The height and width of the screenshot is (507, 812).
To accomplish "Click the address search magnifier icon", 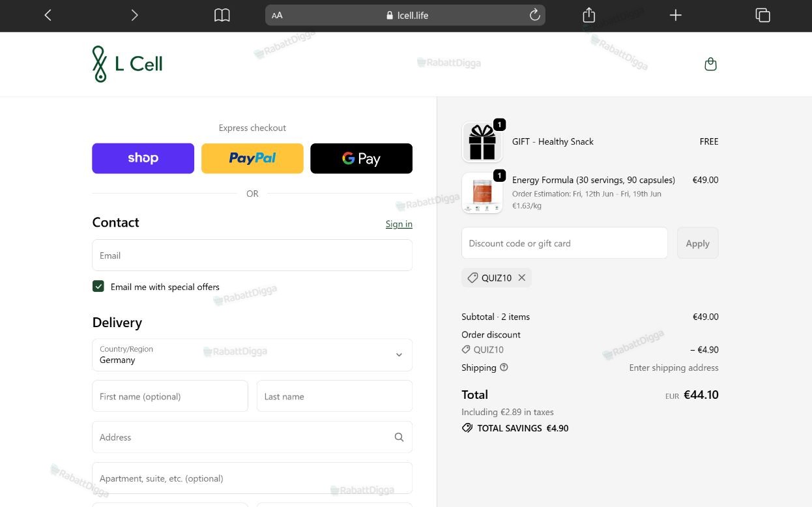I will tap(399, 437).
